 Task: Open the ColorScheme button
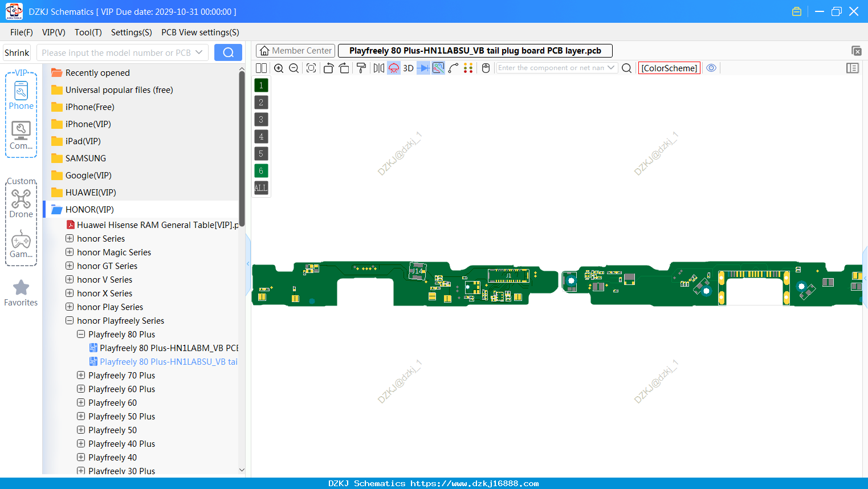[669, 68]
